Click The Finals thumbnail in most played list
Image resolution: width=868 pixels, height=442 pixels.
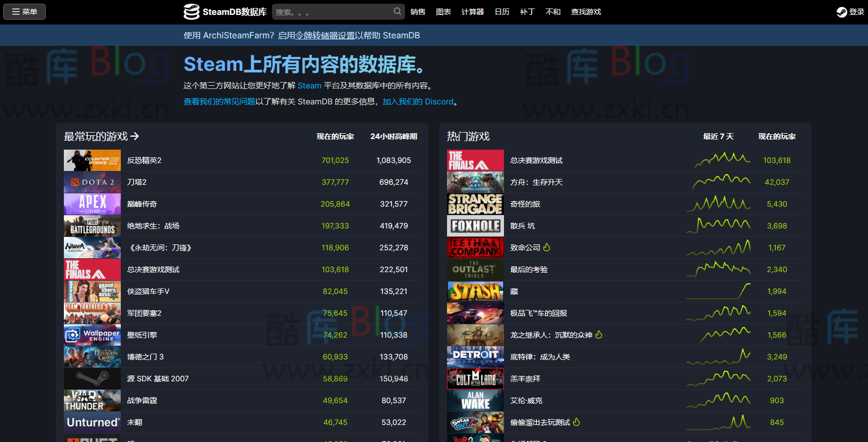92,269
